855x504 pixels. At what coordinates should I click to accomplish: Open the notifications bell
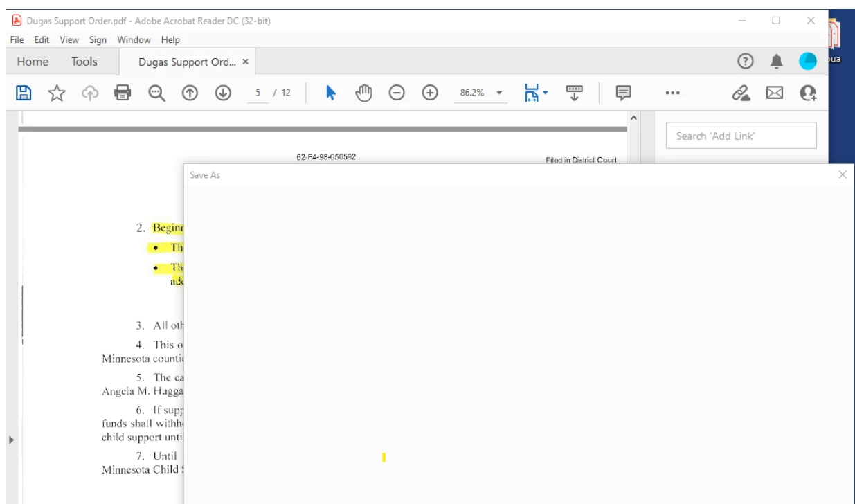pos(777,62)
